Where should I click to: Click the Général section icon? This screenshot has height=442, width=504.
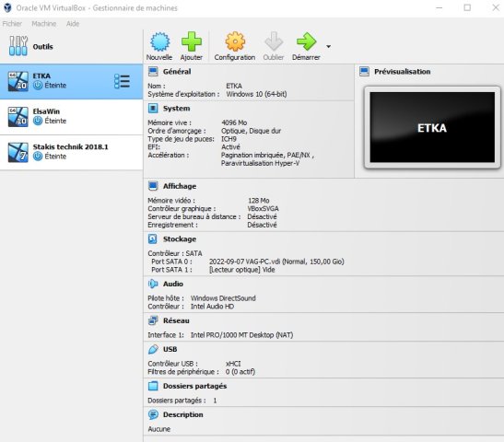coord(153,71)
